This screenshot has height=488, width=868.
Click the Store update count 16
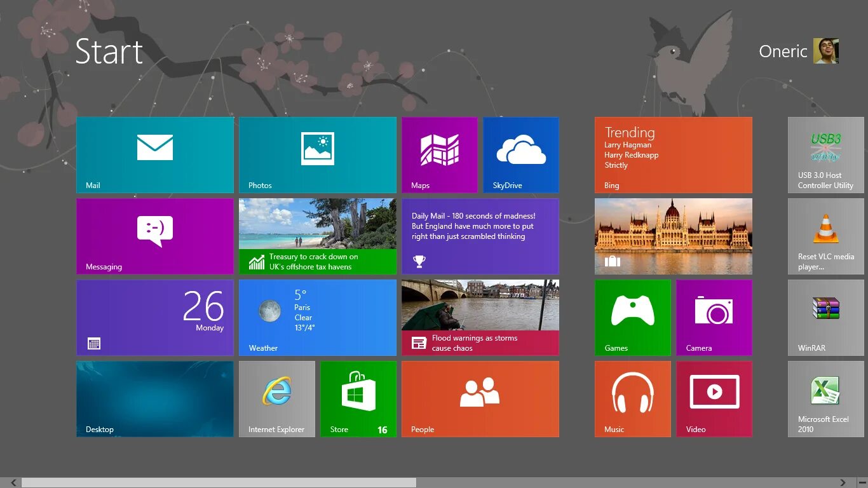click(x=383, y=430)
